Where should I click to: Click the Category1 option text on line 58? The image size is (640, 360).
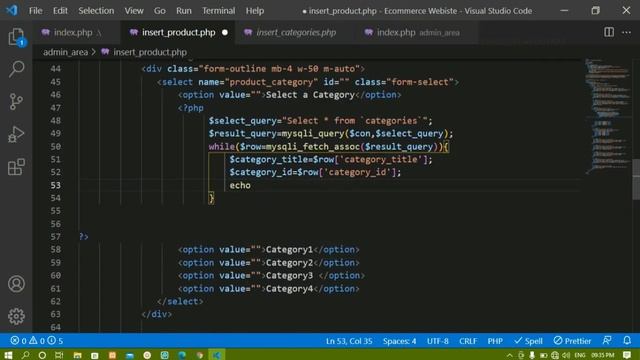(x=289, y=250)
